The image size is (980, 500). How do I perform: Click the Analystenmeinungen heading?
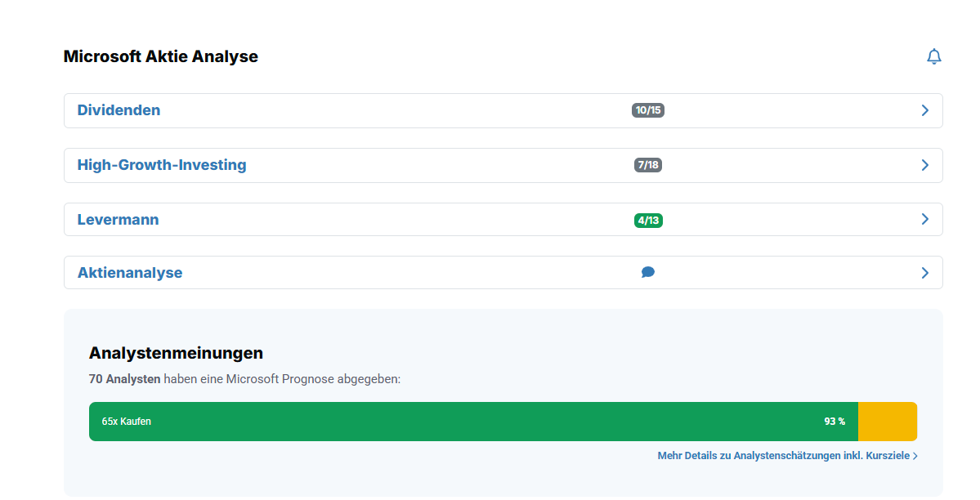click(176, 353)
